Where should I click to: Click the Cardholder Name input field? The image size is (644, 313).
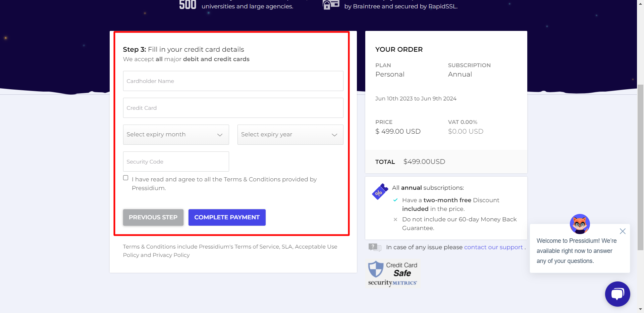click(x=233, y=81)
